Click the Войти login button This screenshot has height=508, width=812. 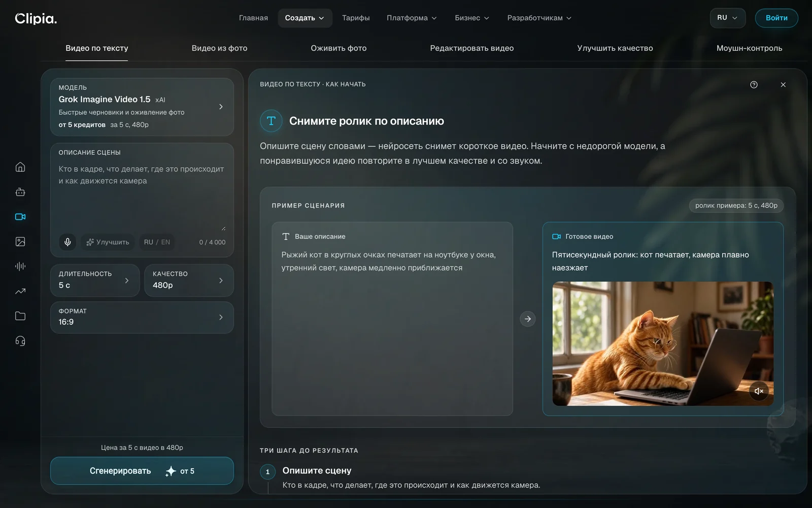click(x=776, y=18)
